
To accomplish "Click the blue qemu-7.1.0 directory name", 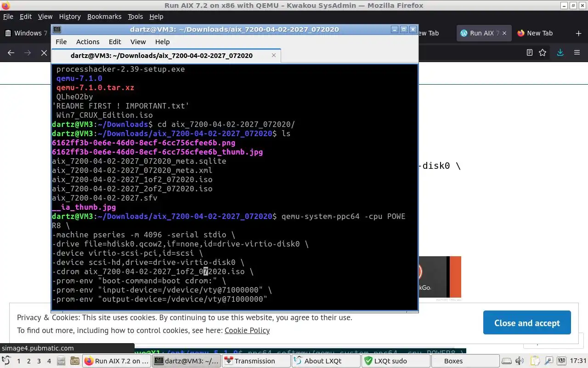I will 79,78.
